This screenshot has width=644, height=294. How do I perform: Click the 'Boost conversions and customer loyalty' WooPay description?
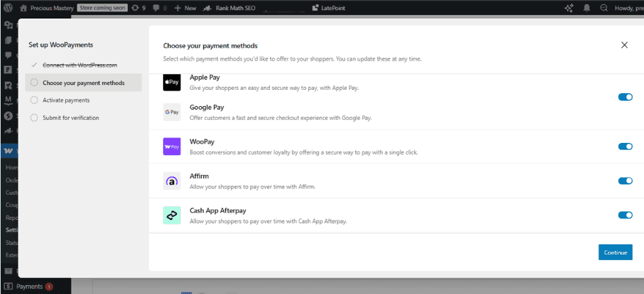[303, 152]
